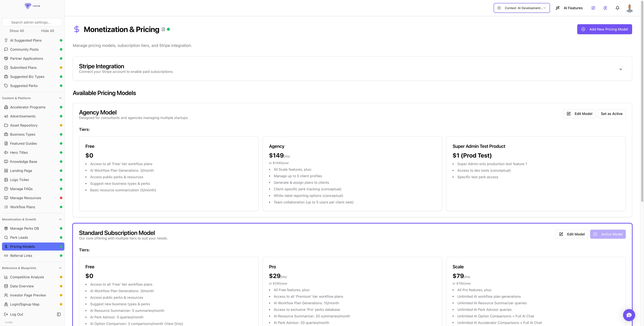Set the Agency Model as active

(x=612, y=114)
